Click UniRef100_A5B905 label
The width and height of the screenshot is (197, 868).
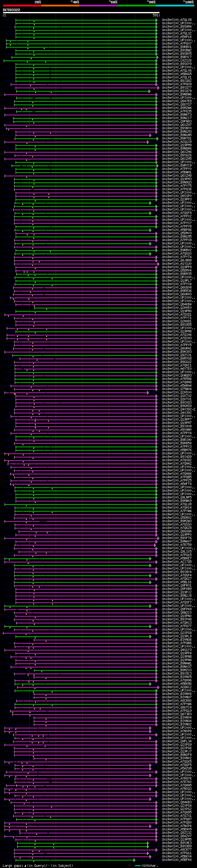coord(177,830)
